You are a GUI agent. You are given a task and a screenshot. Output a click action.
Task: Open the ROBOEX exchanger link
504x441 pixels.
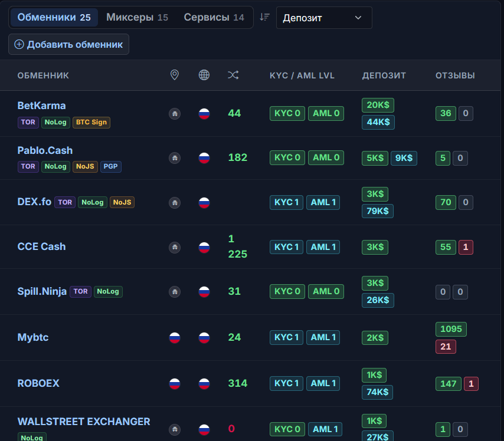tap(38, 383)
